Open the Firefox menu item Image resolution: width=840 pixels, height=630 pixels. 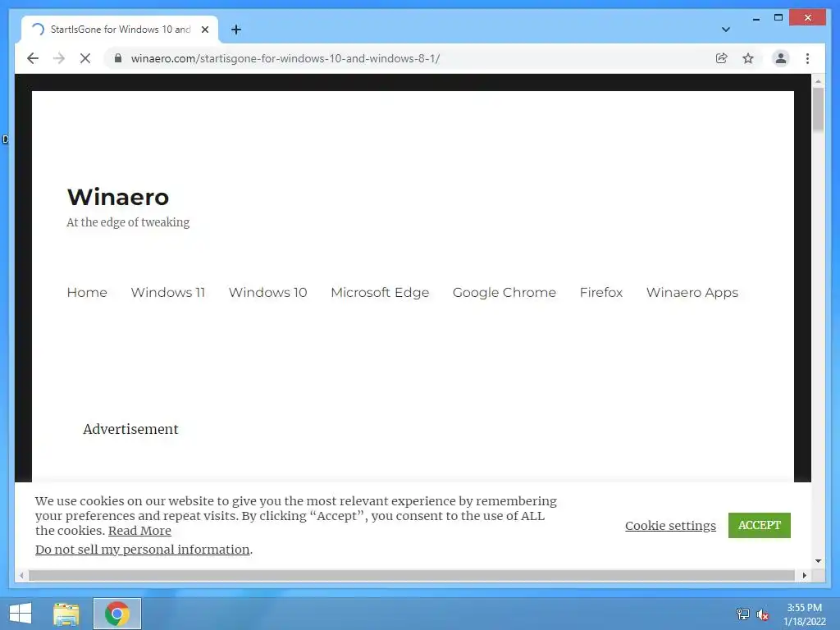click(x=601, y=293)
